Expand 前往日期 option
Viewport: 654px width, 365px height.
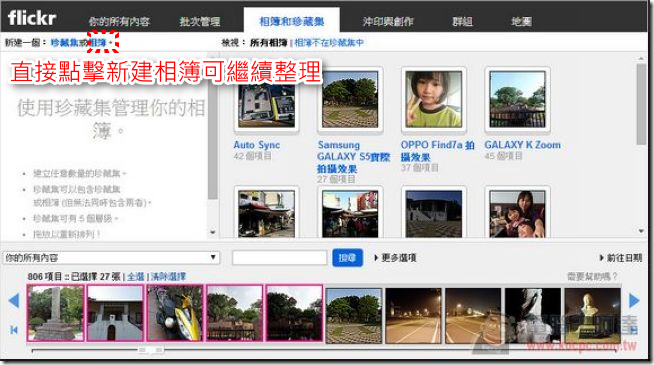(x=621, y=258)
